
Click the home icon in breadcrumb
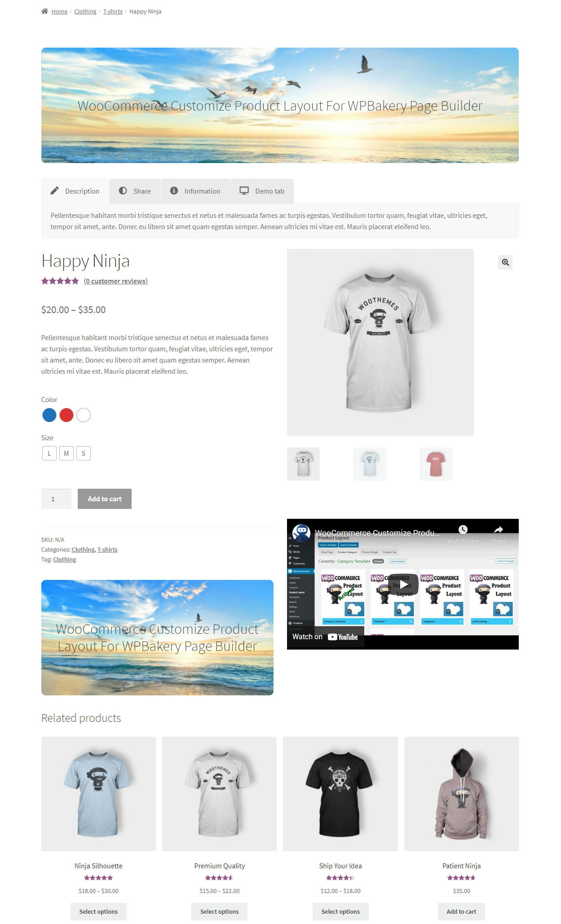pos(44,11)
